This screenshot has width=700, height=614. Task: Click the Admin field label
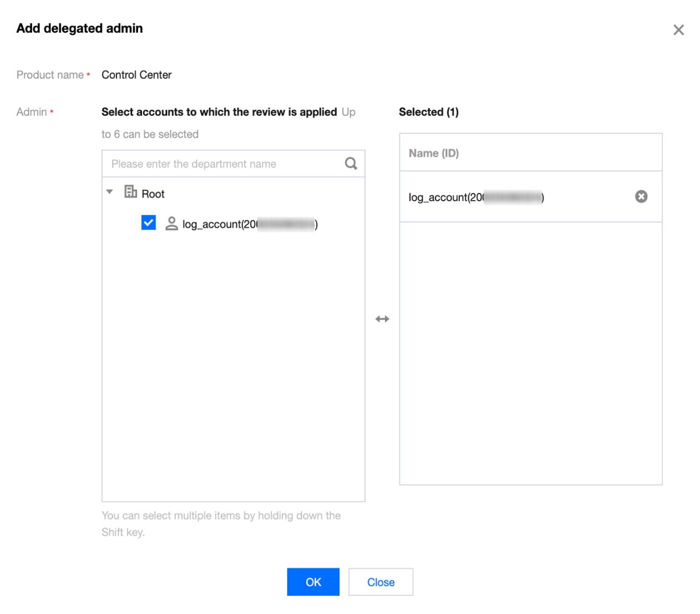tap(32, 112)
